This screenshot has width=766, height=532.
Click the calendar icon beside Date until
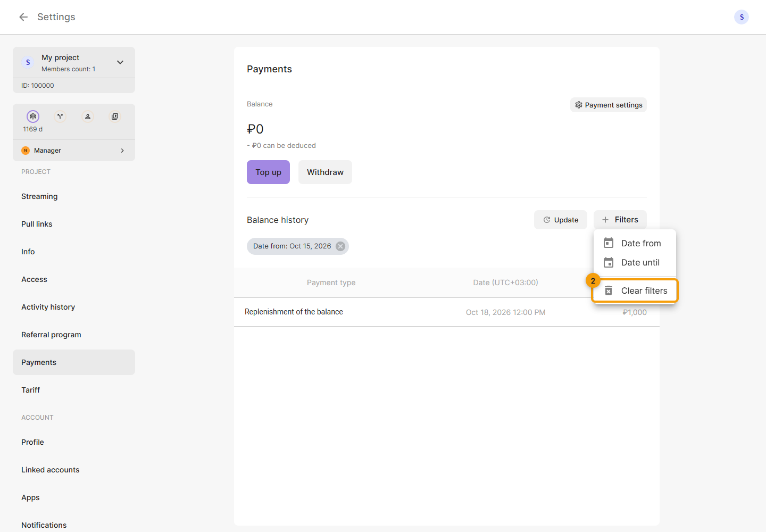[609, 262]
